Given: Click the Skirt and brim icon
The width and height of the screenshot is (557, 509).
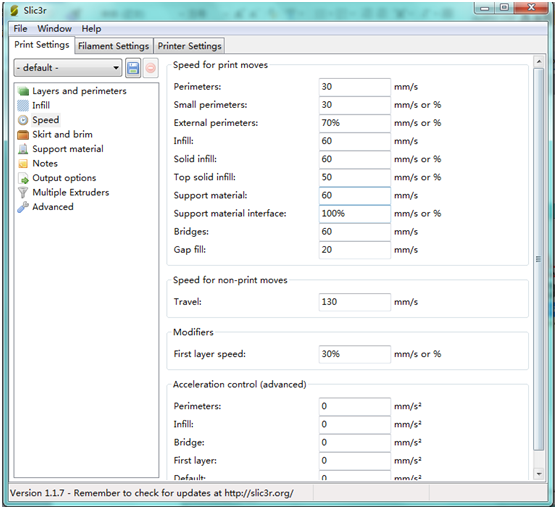Looking at the screenshot, I should pos(23,135).
